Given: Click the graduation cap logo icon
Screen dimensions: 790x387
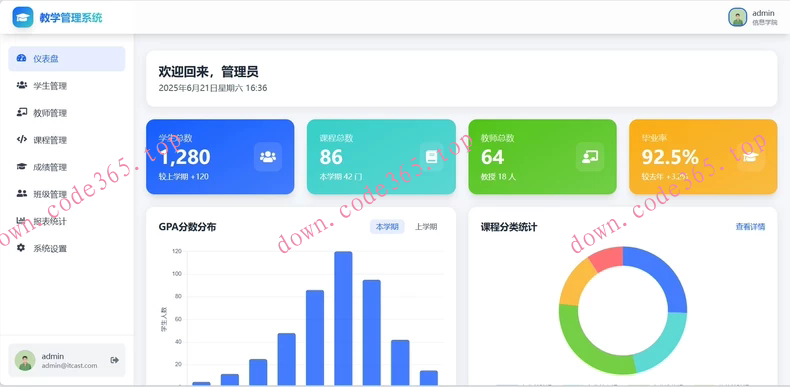Looking at the screenshot, I should (23, 18).
